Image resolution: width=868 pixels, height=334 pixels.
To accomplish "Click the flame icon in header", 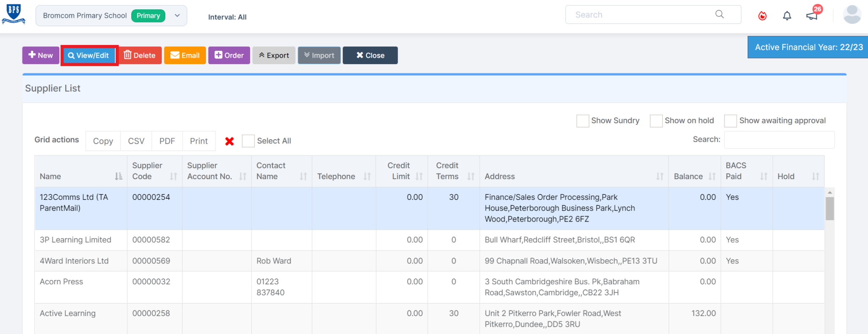I will (762, 16).
